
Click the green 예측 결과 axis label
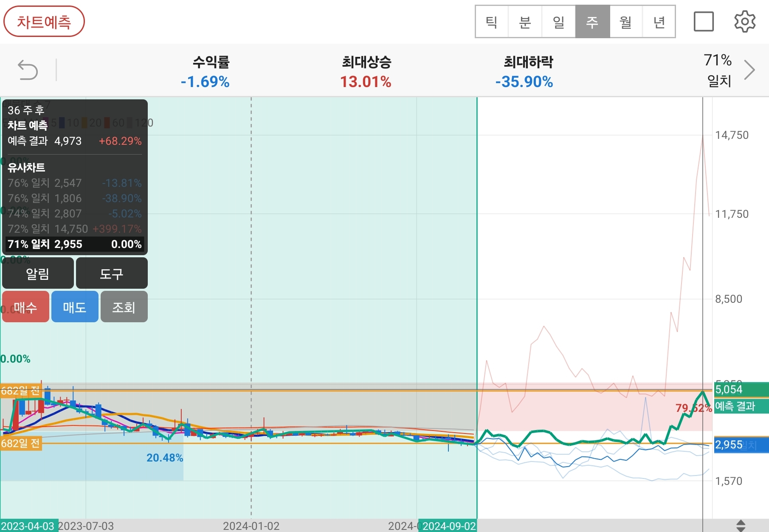(x=741, y=406)
